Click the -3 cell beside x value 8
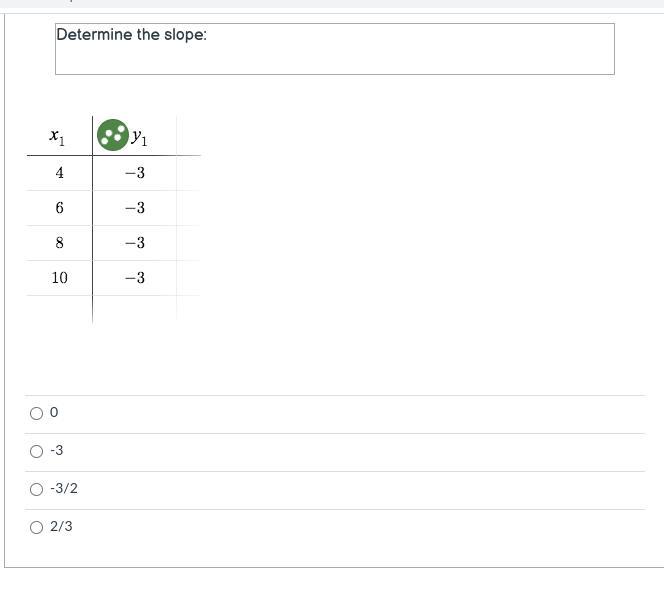 tap(135, 243)
